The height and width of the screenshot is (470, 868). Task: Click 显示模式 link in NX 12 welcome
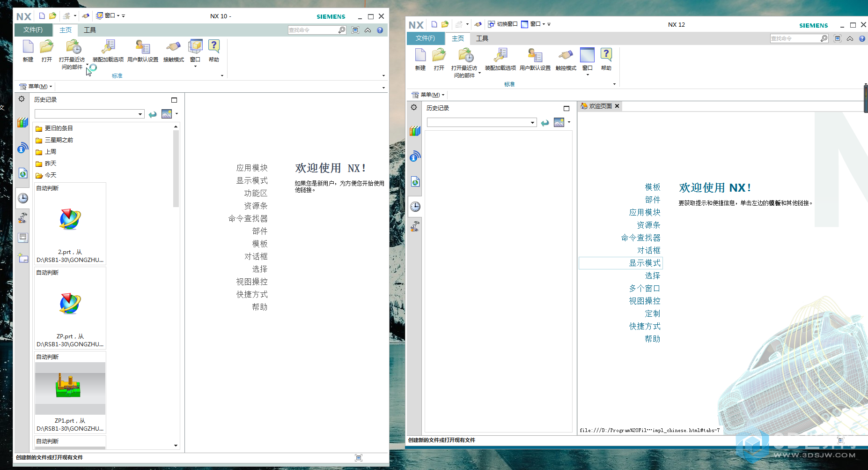[645, 263]
